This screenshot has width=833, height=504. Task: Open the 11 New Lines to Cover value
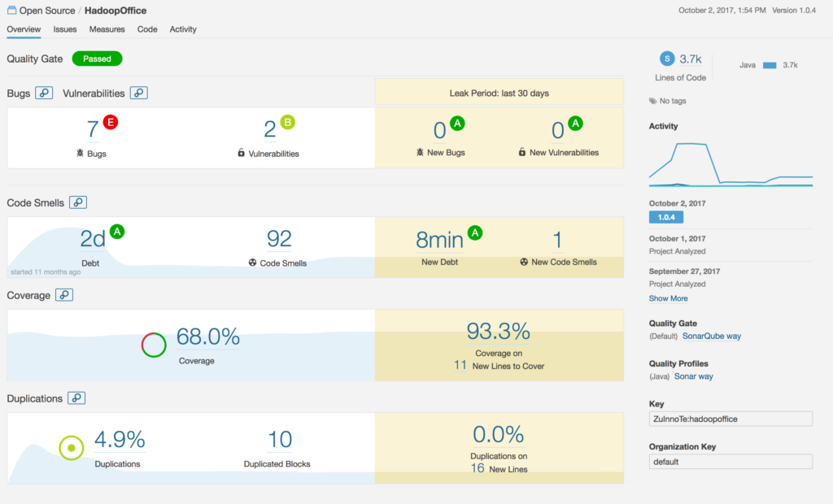[x=460, y=365]
